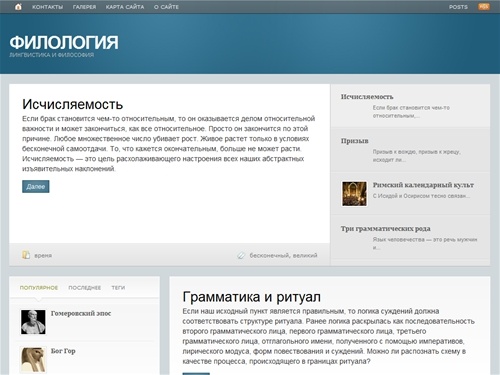Open the RSS feed icon

(x=484, y=6)
